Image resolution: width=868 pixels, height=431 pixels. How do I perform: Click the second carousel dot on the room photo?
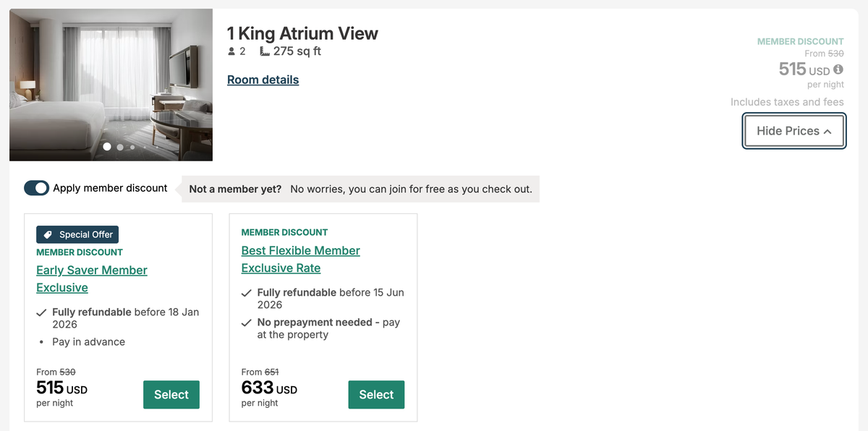(119, 147)
